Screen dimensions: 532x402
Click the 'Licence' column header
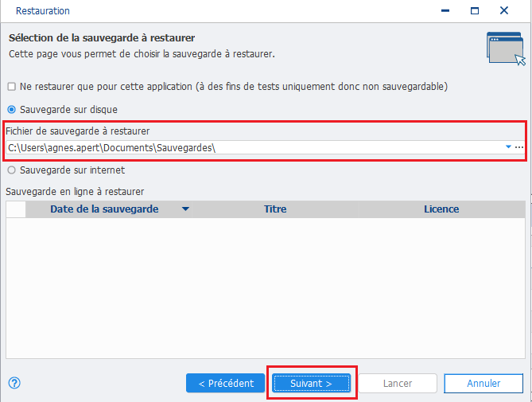(441, 209)
